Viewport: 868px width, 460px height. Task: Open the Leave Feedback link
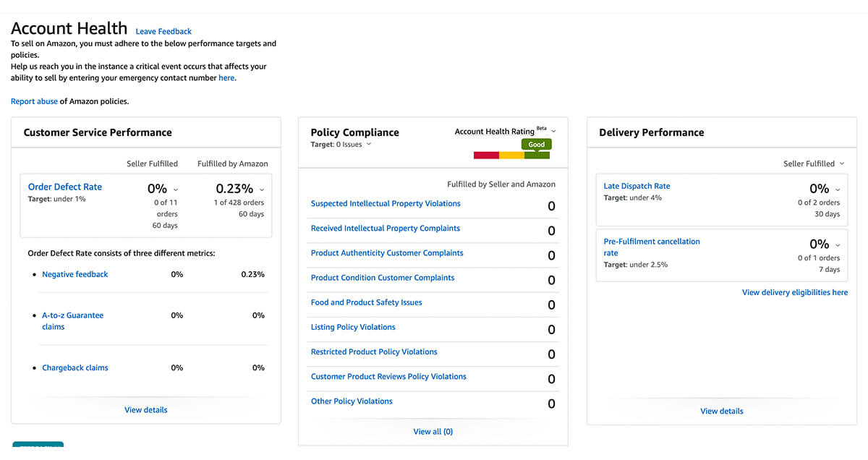(x=163, y=31)
